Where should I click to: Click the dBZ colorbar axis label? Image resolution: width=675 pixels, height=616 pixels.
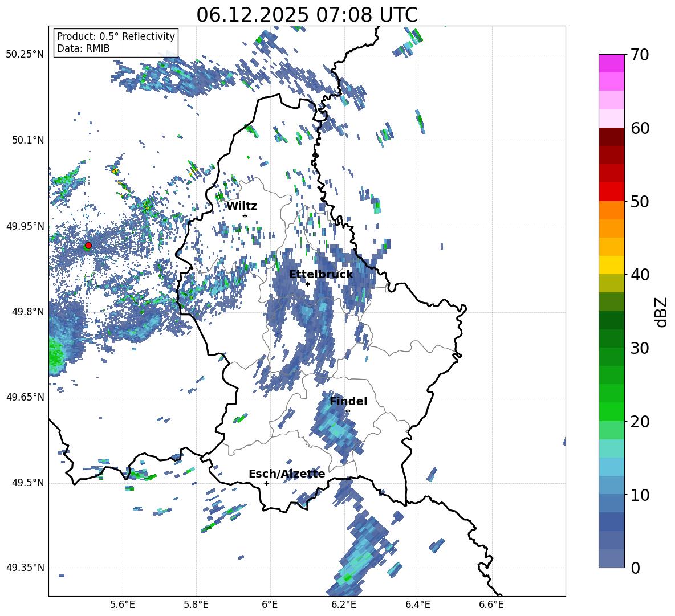(x=662, y=312)
